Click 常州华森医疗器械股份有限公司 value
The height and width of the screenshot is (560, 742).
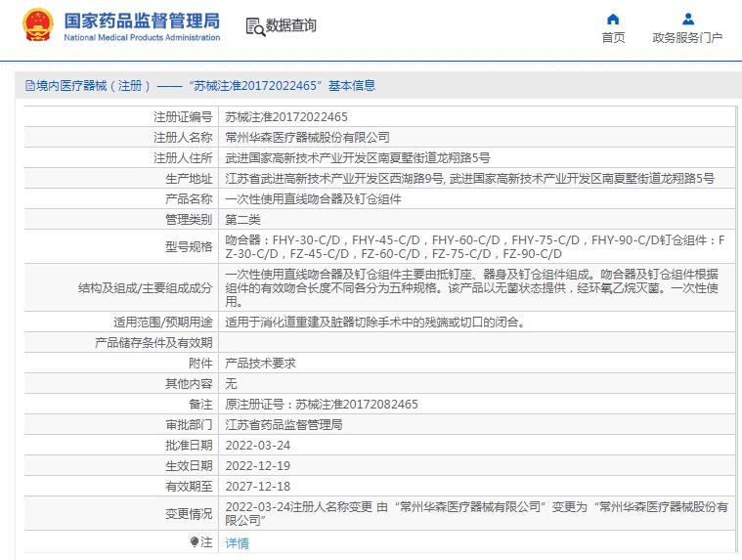point(308,137)
